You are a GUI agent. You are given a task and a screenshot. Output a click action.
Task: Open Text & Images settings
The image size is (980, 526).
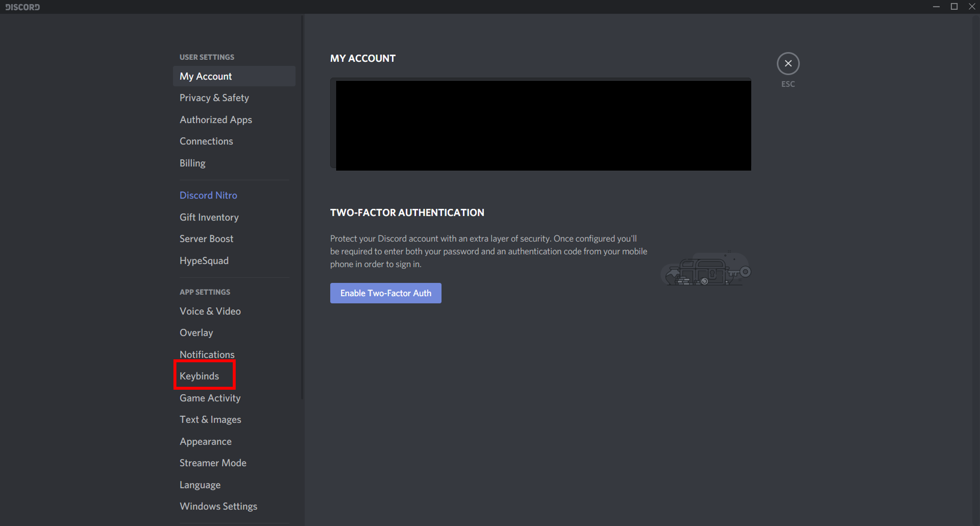point(234,420)
